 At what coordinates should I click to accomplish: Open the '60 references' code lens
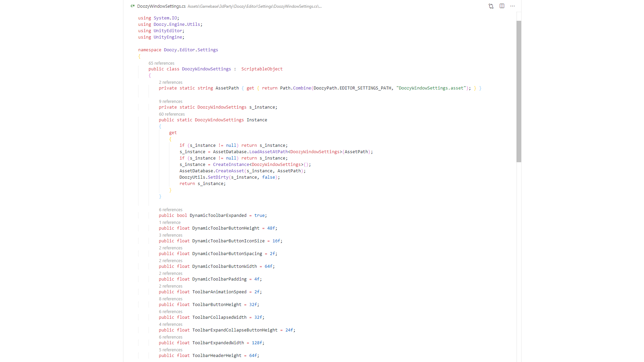point(172,114)
